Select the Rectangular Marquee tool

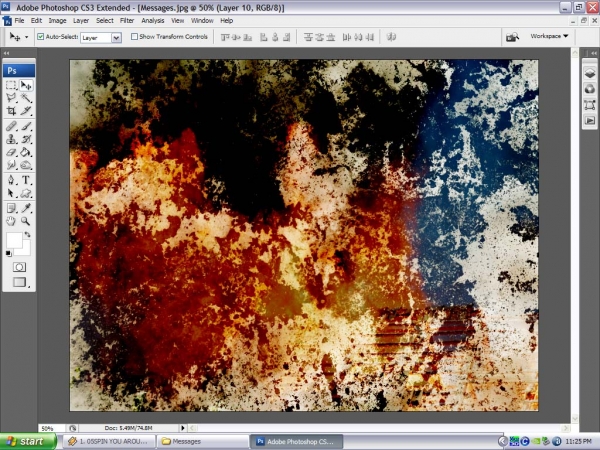(x=11, y=85)
